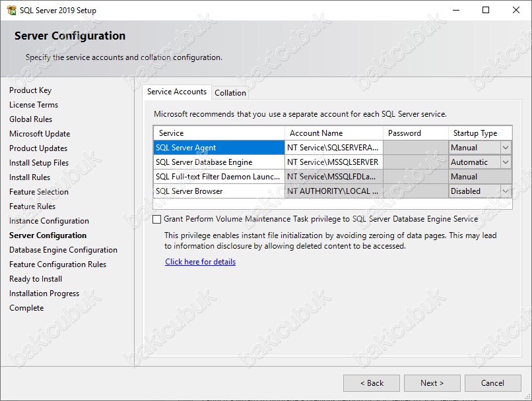Image resolution: width=532 pixels, height=401 pixels.
Task: Cancel the SQL Server installation
Action: point(492,383)
